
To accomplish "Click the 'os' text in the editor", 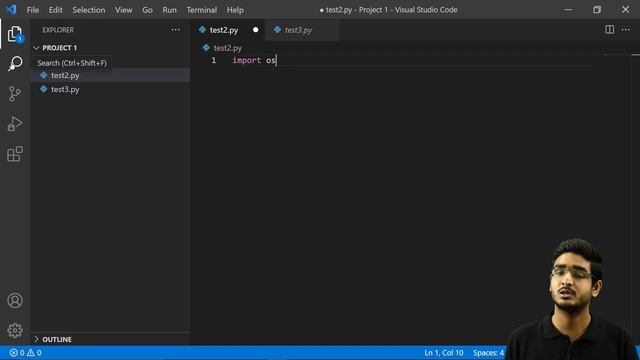I will (x=271, y=60).
